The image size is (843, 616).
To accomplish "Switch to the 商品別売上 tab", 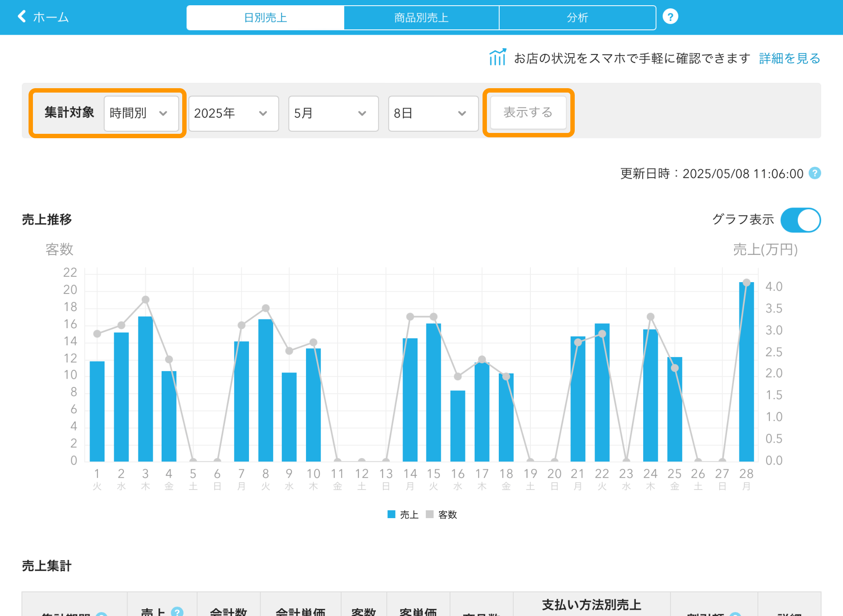I will coord(421,18).
